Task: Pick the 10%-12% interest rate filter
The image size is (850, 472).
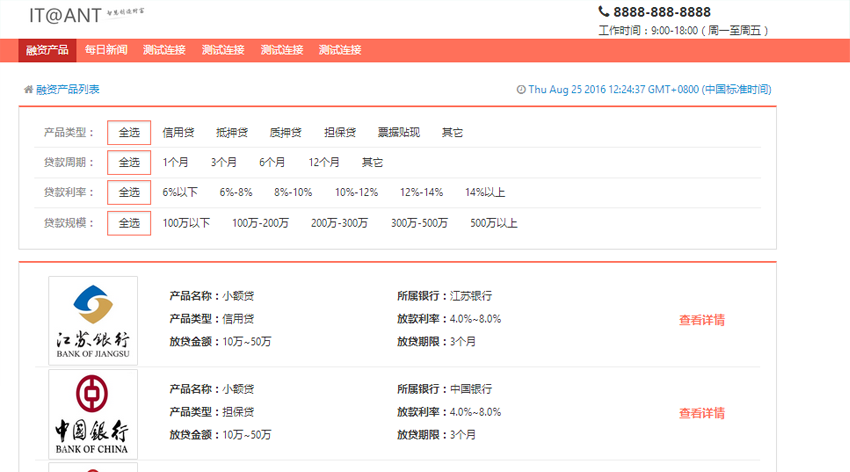Action: pos(357,192)
